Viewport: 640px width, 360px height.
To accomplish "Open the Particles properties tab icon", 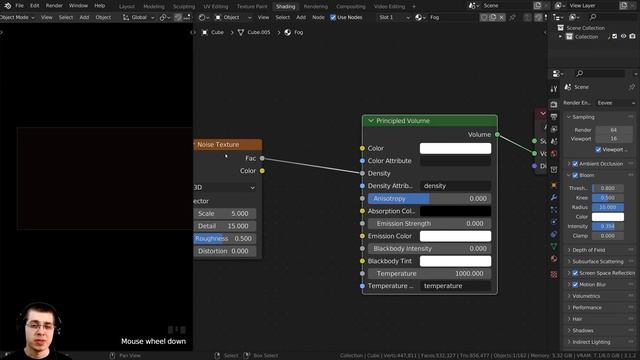I will (x=554, y=210).
